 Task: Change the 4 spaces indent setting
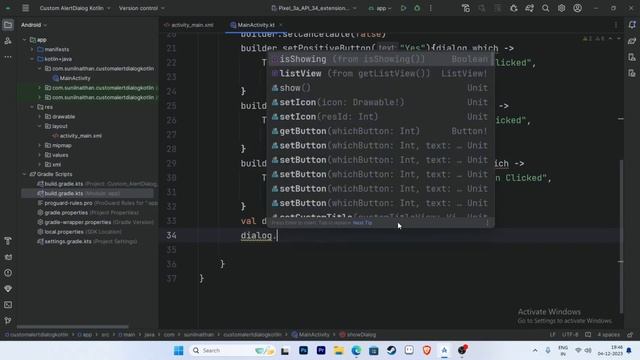(608, 335)
